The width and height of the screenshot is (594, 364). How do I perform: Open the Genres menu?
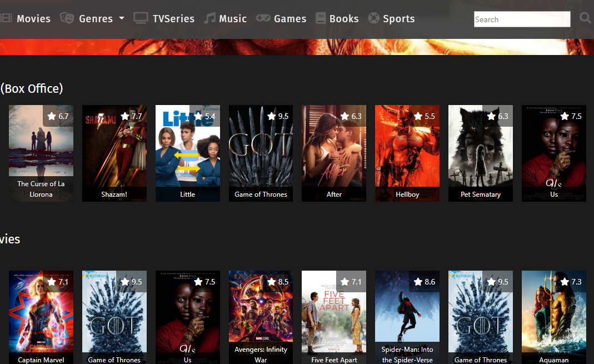point(96,18)
